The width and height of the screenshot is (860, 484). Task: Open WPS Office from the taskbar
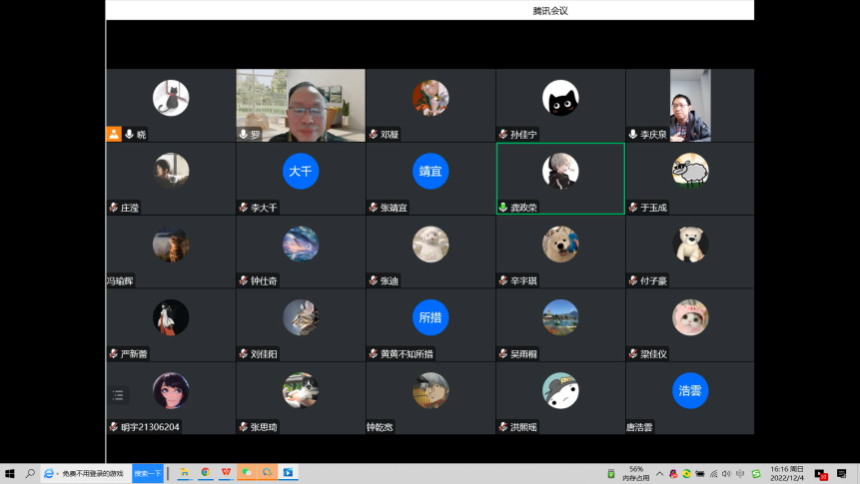coord(226,473)
